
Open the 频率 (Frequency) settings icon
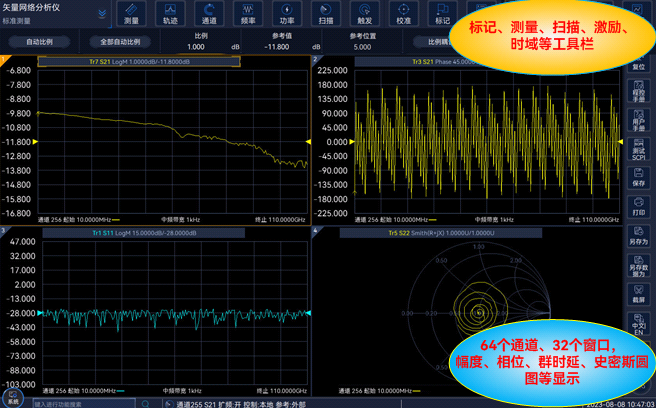coord(248,13)
